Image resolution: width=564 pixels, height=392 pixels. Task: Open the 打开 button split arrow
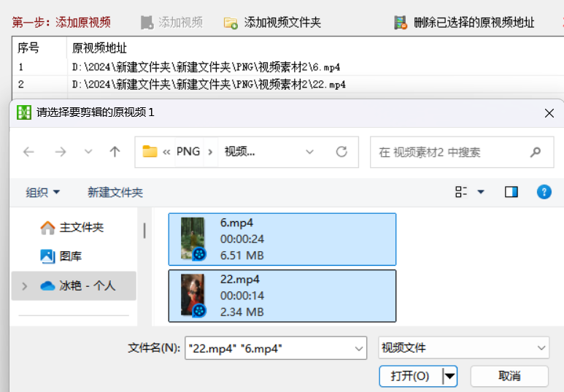[x=449, y=377]
